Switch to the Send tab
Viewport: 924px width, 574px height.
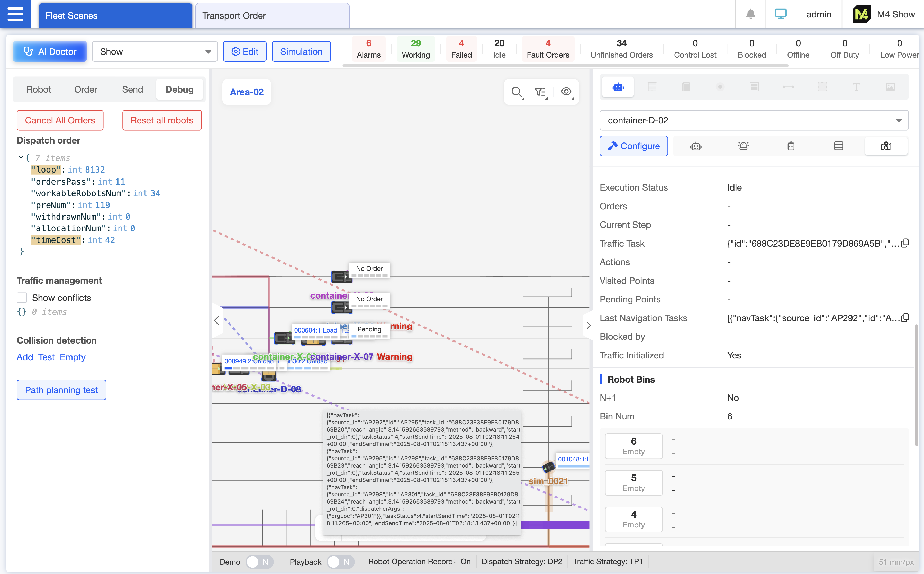click(x=132, y=89)
